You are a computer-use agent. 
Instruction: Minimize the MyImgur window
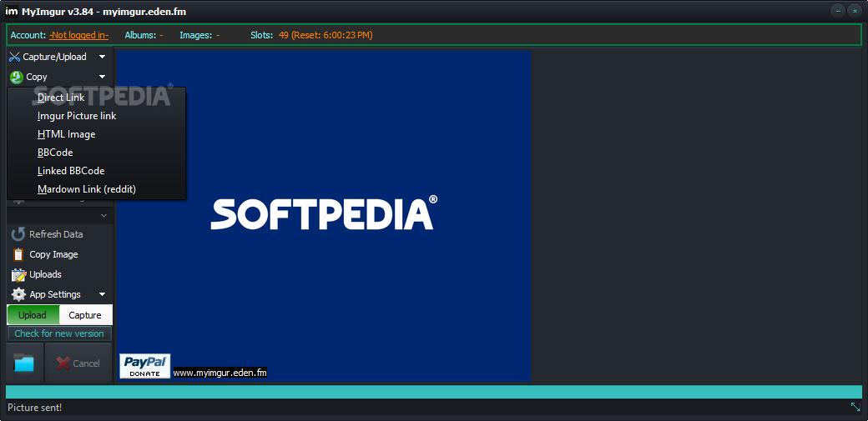pos(840,11)
